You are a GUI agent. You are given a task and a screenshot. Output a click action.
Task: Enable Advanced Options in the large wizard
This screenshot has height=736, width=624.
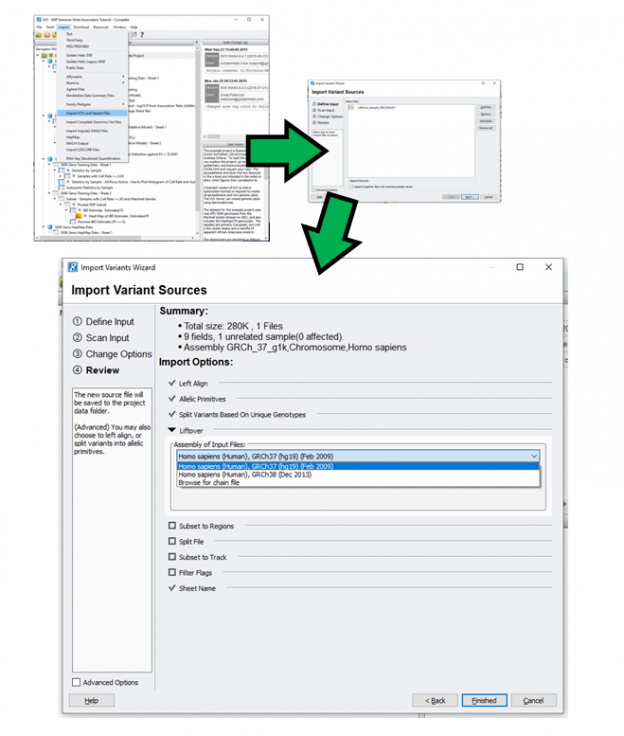click(x=77, y=682)
